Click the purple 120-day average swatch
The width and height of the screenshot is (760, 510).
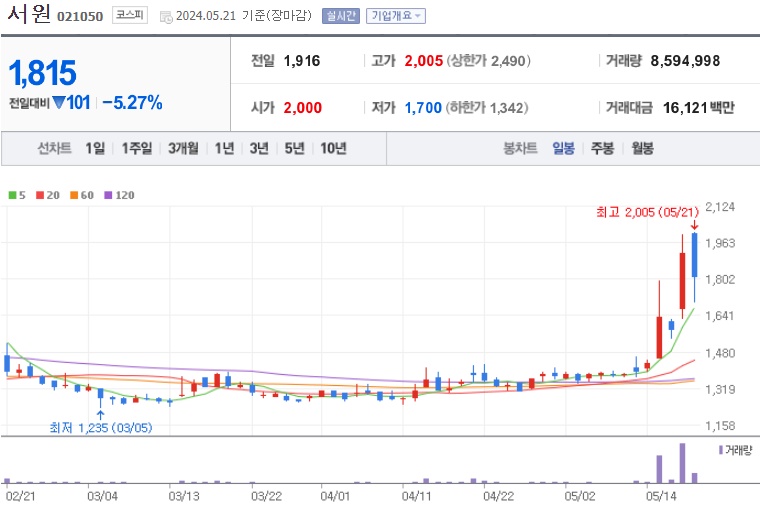tap(108, 195)
